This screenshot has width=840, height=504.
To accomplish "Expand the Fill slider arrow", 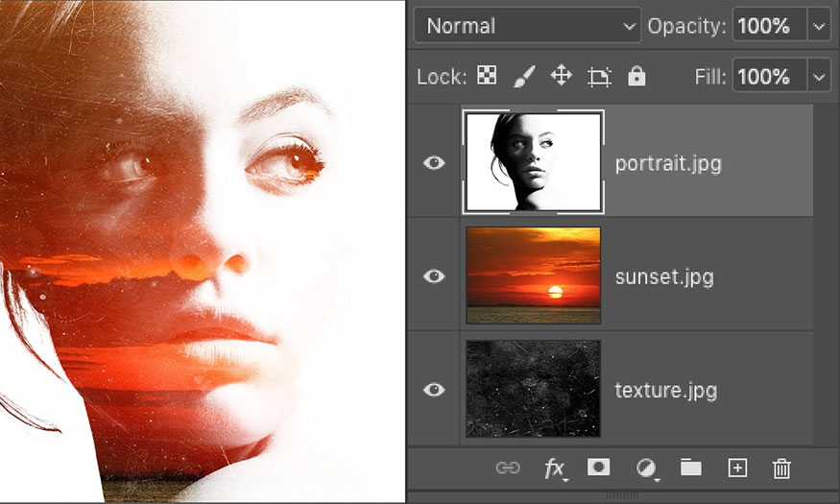I will (x=819, y=77).
